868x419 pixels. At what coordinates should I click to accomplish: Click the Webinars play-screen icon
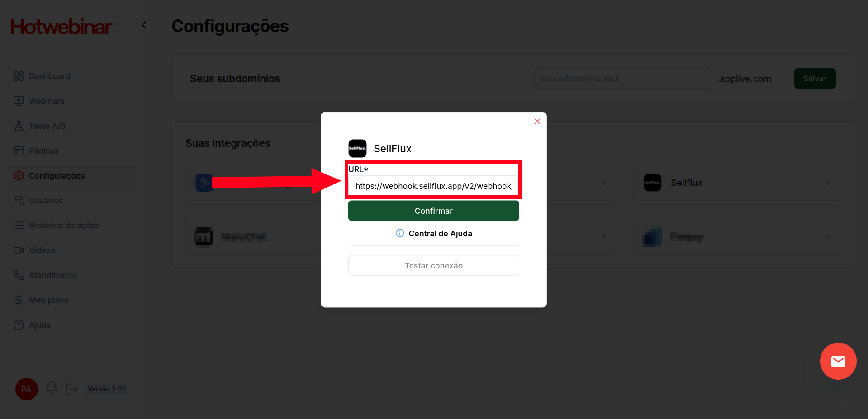[19, 101]
